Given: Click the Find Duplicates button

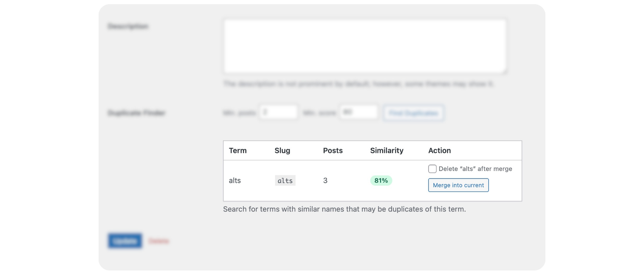Looking at the screenshot, I should (413, 113).
